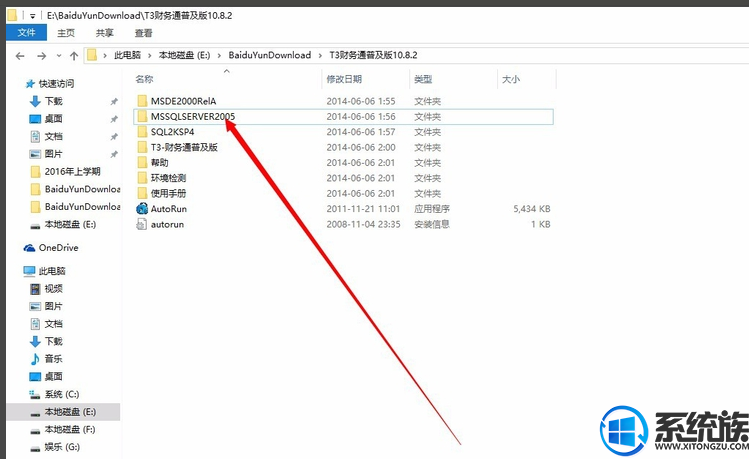
Task: Click the 安装信息 type cell
Action: point(432,224)
